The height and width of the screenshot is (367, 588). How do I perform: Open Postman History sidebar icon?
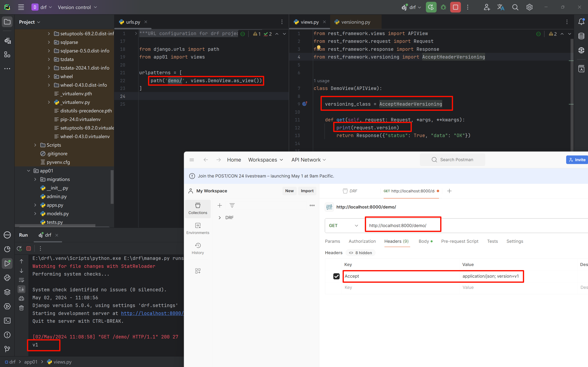pyautogui.click(x=198, y=248)
